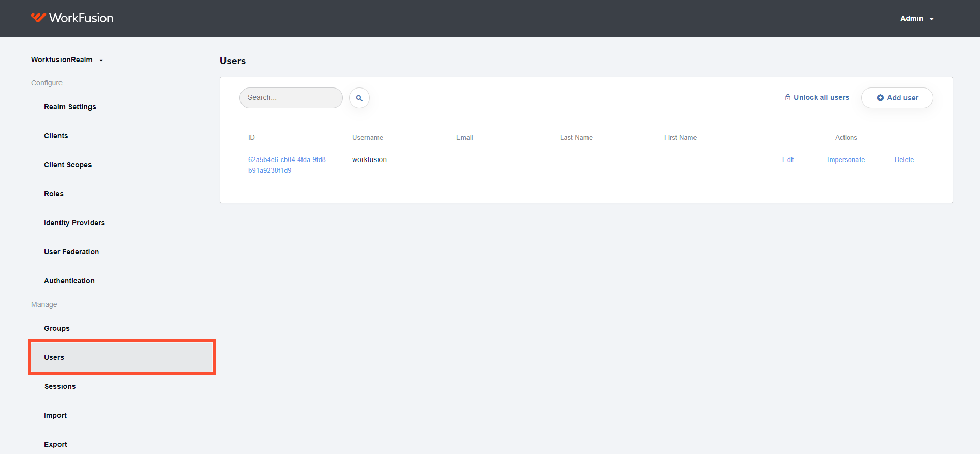Click the WorkFusion logo

(x=72, y=18)
